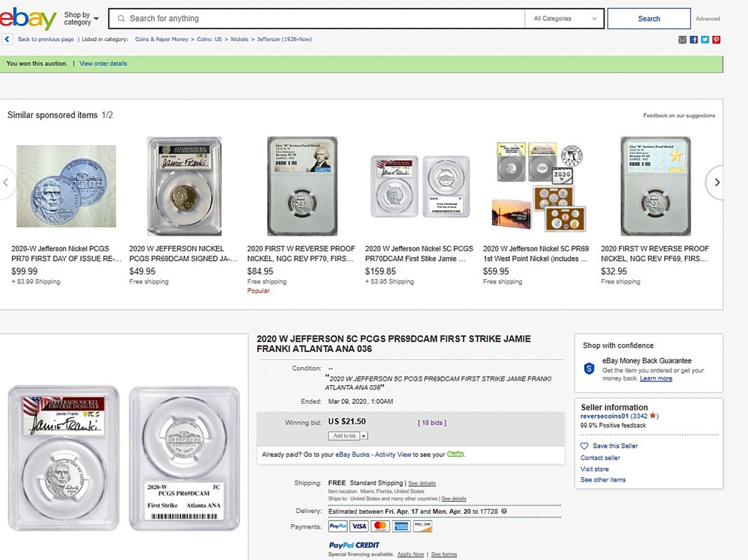Click Save this Seller link
748x560 pixels.
(x=615, y=446)
